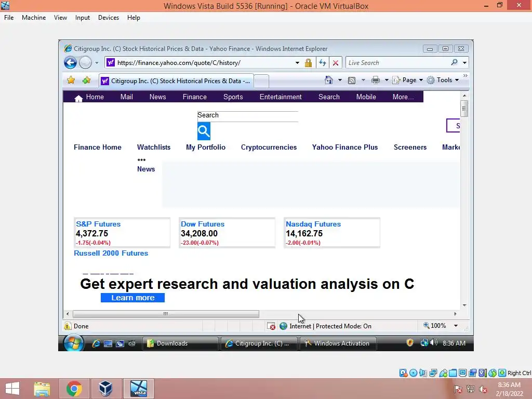Open Favorites Center star icon

coord(71,80)
